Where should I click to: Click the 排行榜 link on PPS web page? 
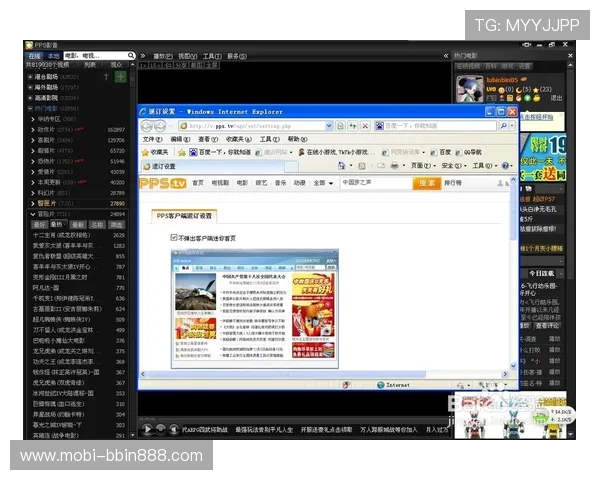pyautogui.click(x=453, y=183)
